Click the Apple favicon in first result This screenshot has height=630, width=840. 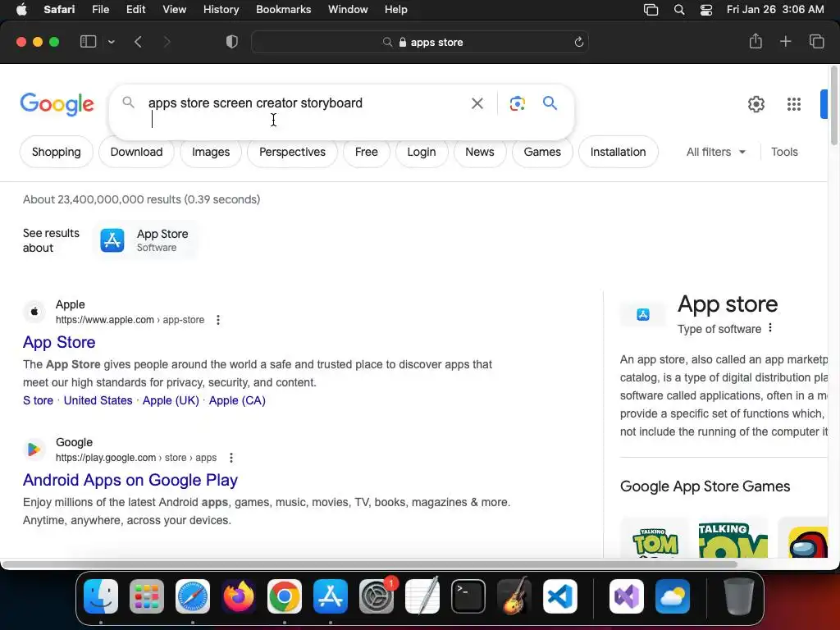[x=34, y=311]
